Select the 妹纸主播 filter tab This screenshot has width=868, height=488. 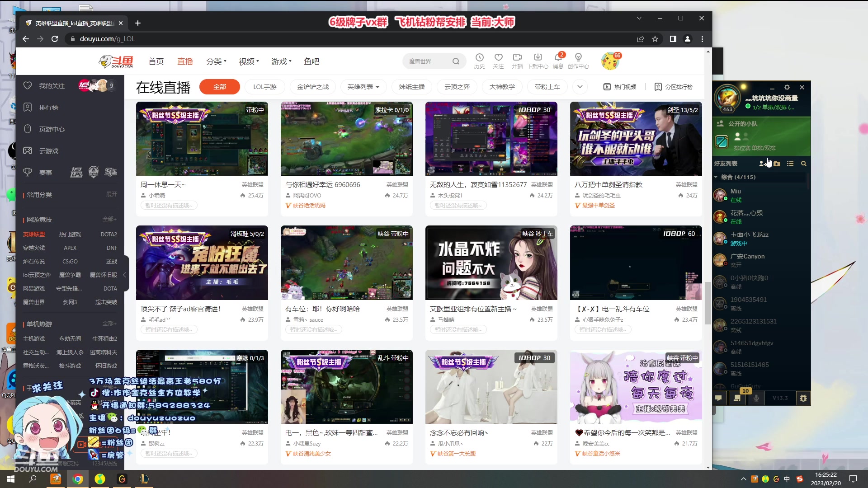tap(412, 87)
